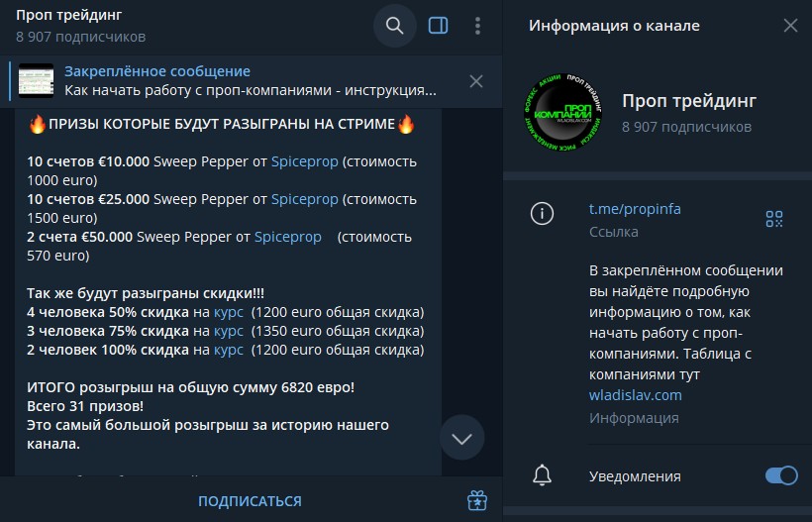The image size is (812, 522).
Task: Open the gift icon beside subscribe
Action: coord(478,500)
